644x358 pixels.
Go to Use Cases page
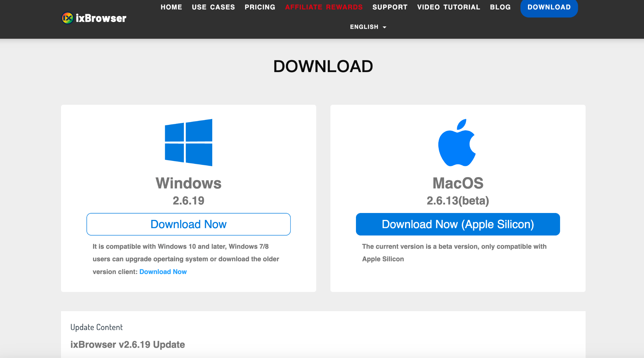coord(213,7)
